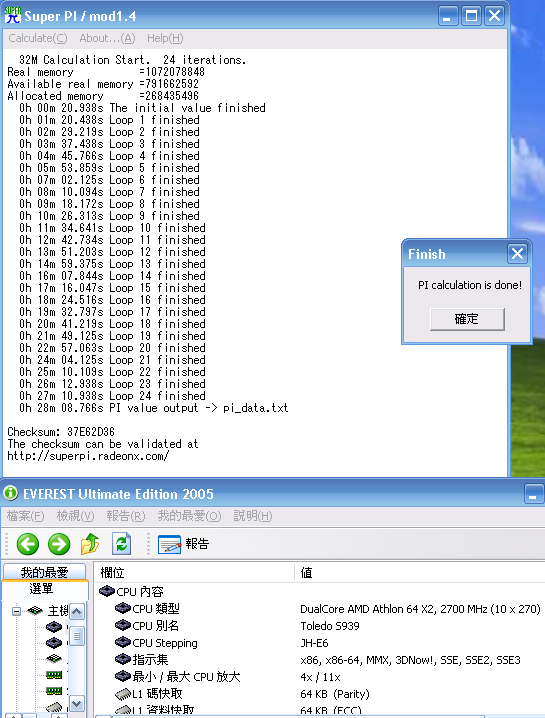
Task: Go back with the green left arrow
Action: (x=28, y=544)
